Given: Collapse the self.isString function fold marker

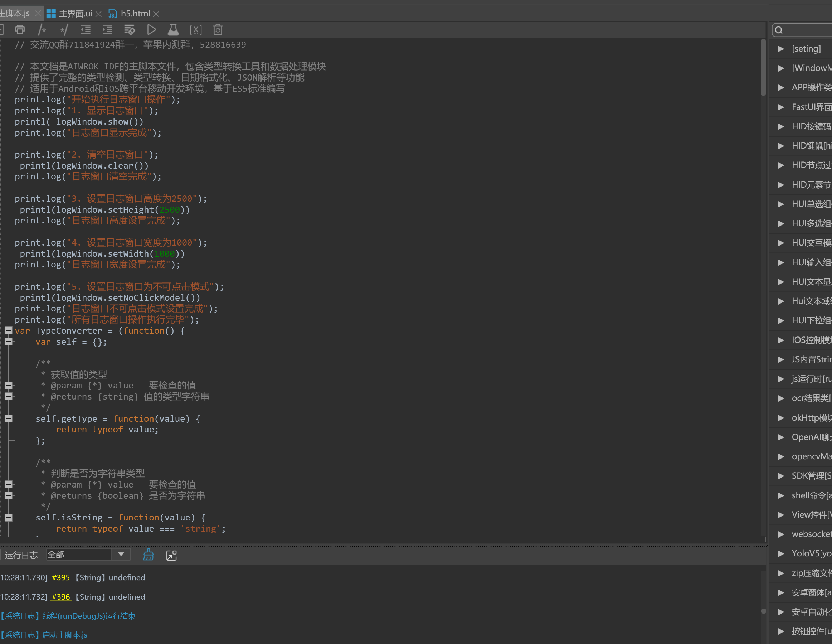Looking at the screenshot, I should click(x=8, y=517).
